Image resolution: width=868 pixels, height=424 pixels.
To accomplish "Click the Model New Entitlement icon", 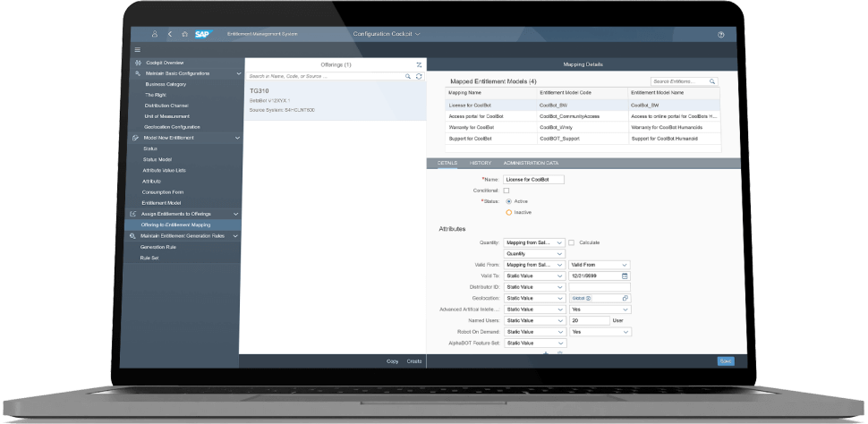I will (136, 138).
